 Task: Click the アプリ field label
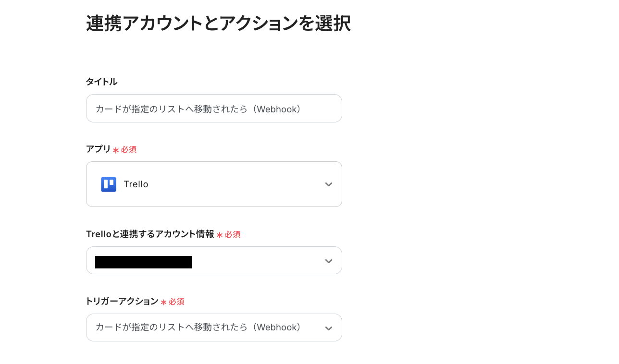tap(98, 149)
